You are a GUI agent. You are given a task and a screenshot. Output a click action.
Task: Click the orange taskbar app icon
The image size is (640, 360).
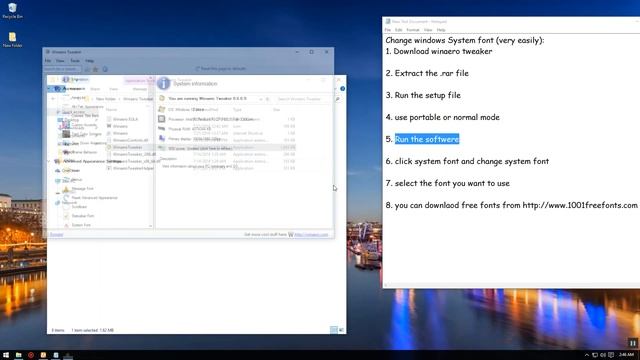pyautogui.click(x=43, y=355)
